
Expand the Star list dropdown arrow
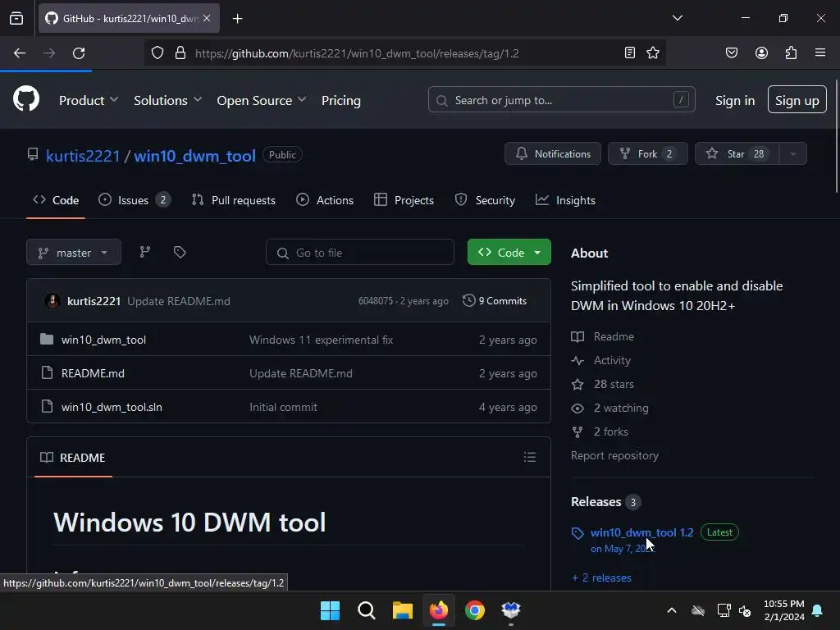pyautogui.click(x=793, y=153)
